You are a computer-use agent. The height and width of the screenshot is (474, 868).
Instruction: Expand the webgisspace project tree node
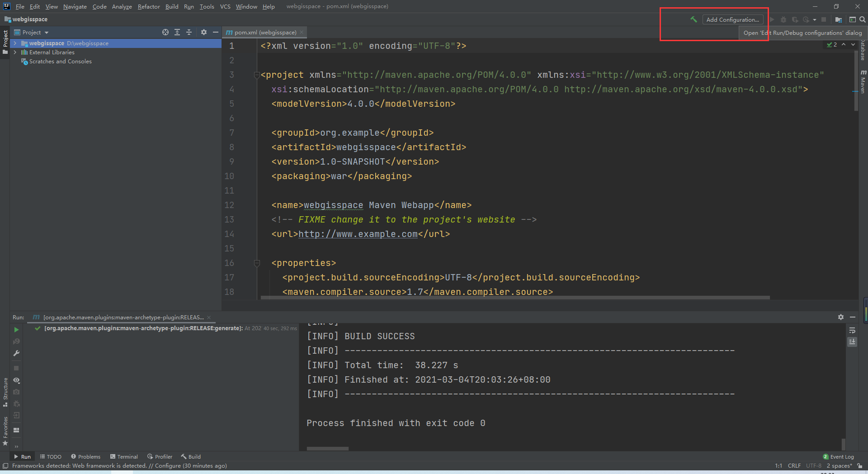point(15,43)
